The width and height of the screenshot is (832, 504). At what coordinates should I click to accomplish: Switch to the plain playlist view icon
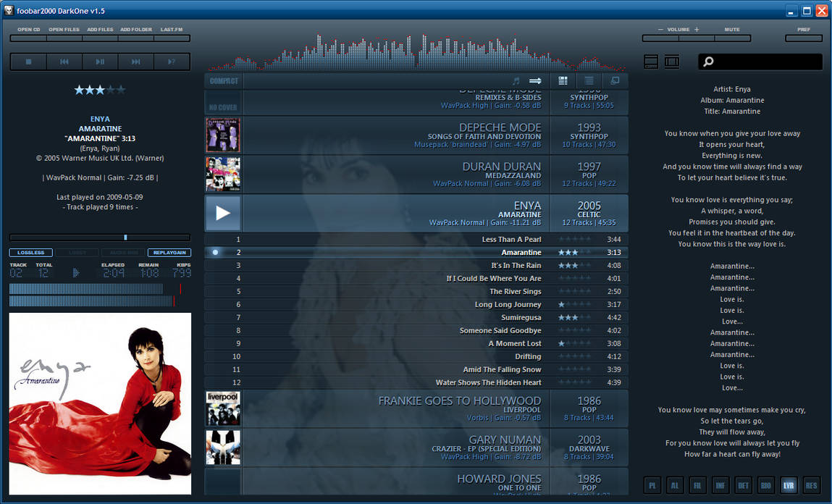tap(589, 80)
